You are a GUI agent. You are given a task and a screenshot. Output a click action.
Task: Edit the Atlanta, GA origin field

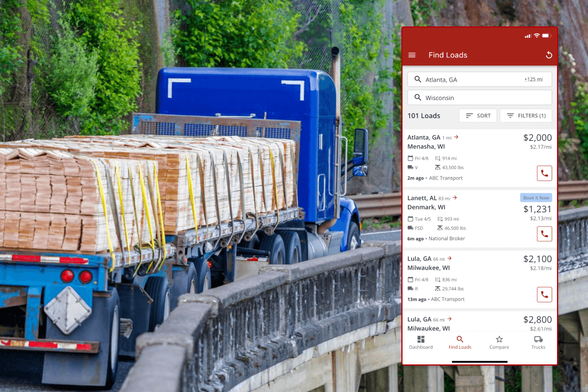coord(471,79)
